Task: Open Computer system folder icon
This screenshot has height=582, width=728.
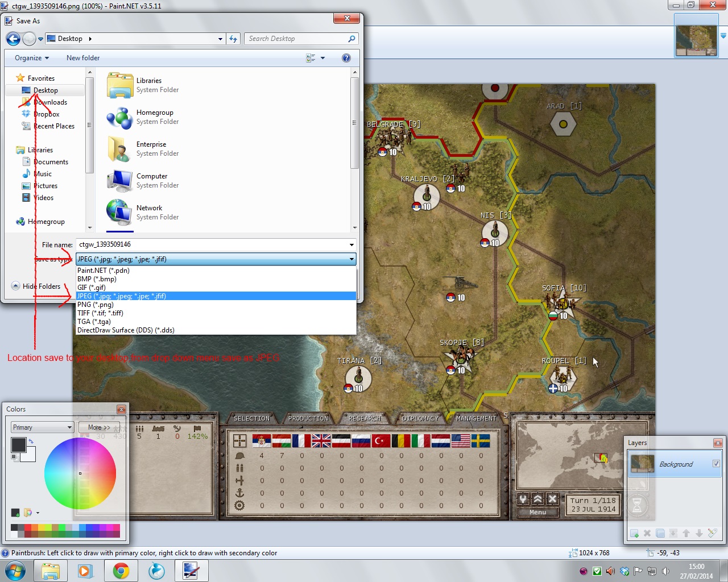Action: 120,181
